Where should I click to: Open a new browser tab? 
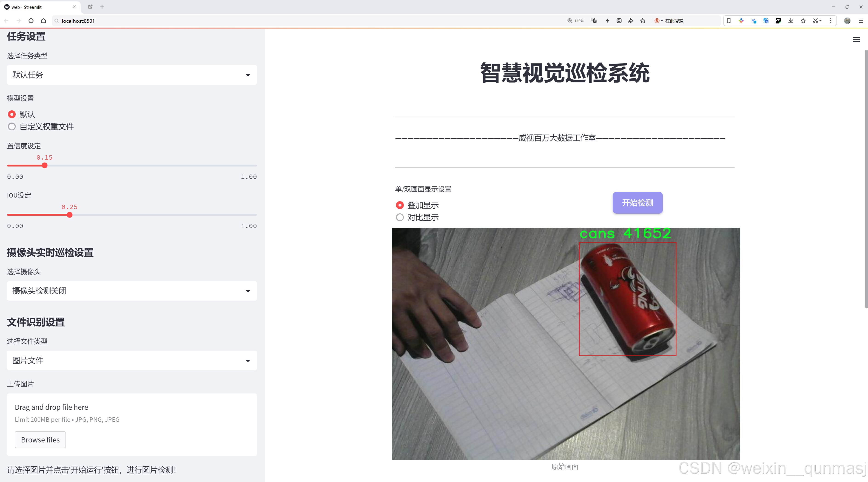[102, 7]
